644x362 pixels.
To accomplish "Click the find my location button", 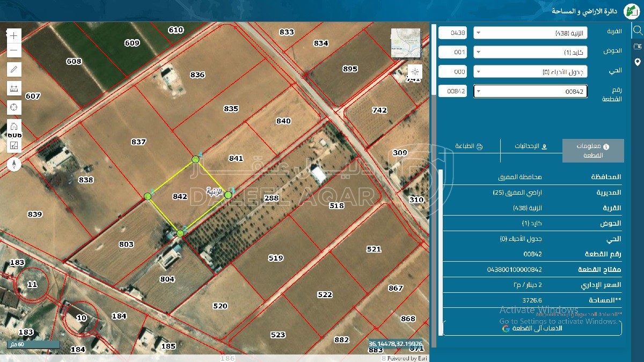I will tap(415, 71).
